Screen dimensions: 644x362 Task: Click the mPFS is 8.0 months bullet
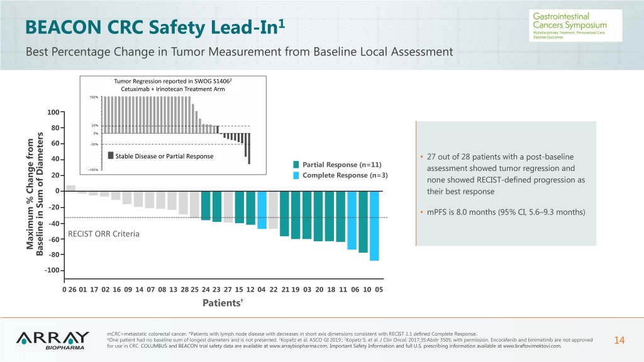point(505,212)
